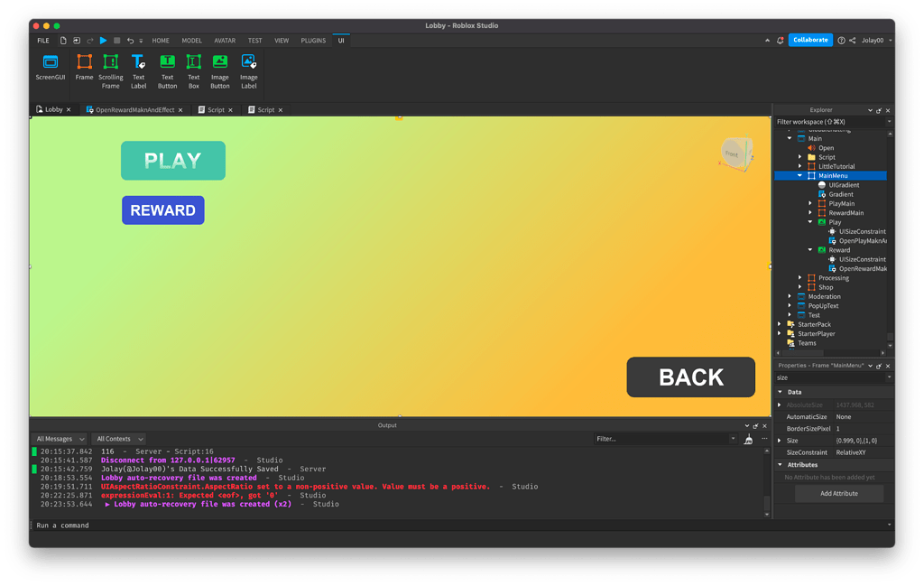
Task: Open the All Messages dropdown in Output
Action: pos(60,438)
